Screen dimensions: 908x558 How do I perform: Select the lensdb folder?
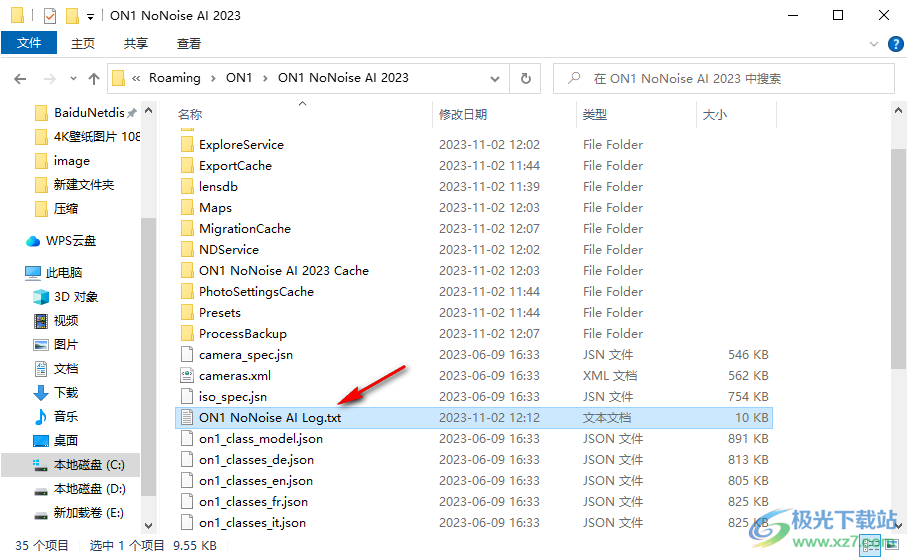(218, 186)
